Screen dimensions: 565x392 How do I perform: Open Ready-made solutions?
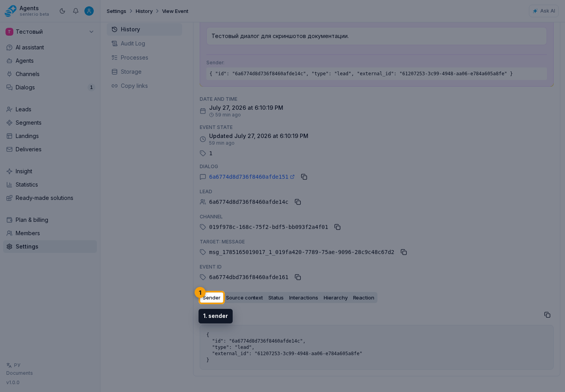click(x=50, y=198)
